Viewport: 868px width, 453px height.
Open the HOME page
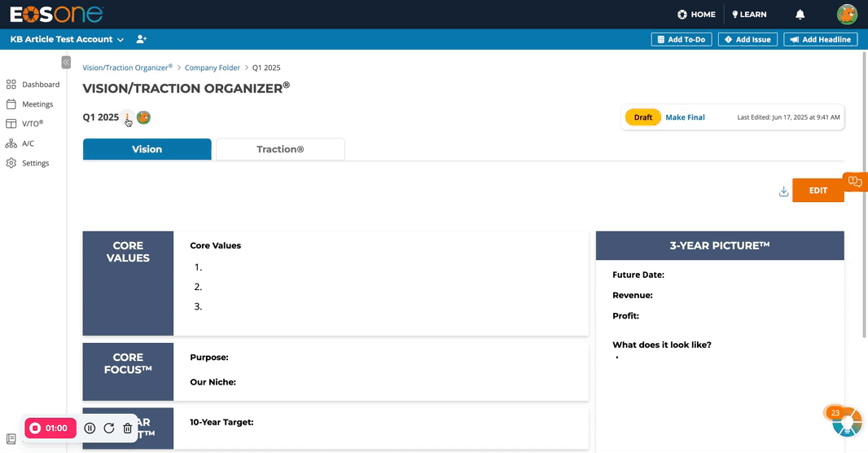tap(696, 15)
